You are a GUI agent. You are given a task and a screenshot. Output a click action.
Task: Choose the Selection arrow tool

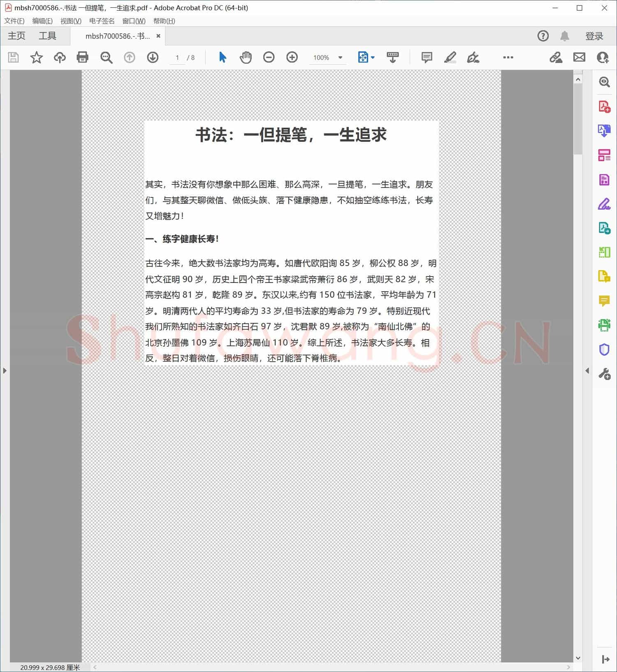[223, 57]
